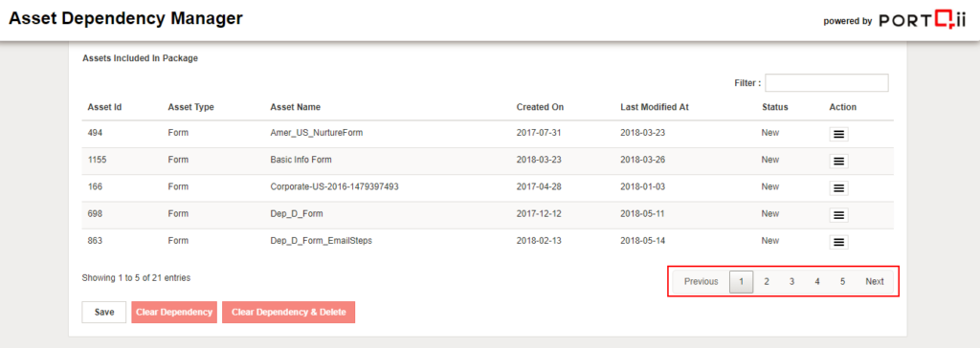Viewport: 980px width, 348px height.
Task: Open action menu for Corporate-US-2016-1479397493 row
Action: coord(838,188)
